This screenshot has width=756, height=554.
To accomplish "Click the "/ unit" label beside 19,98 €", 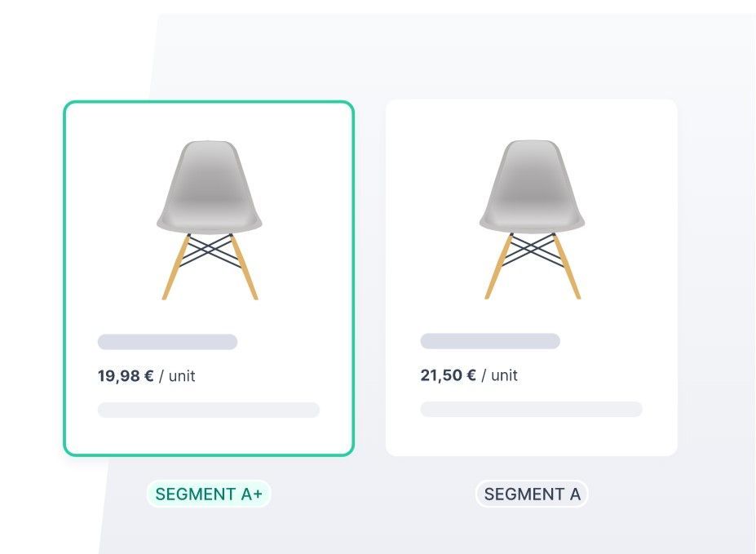I will (177, 376).
